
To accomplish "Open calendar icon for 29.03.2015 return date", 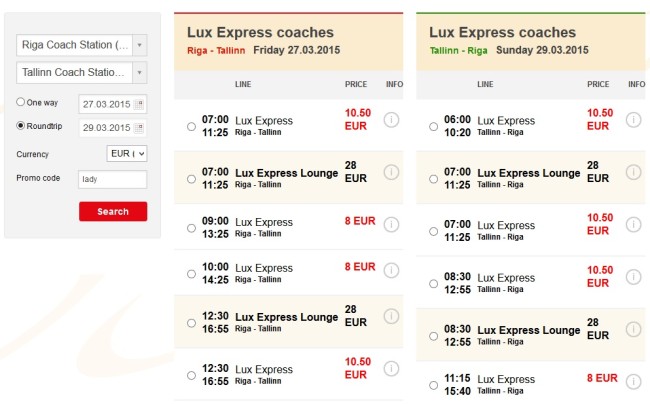I will [139, 128].
